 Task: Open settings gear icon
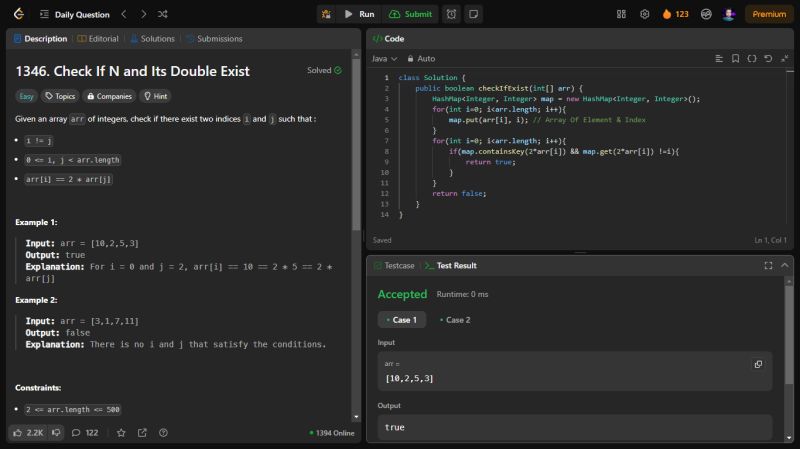point(644,14)
